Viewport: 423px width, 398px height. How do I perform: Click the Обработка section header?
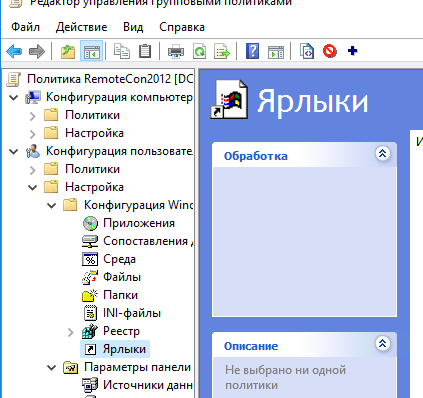(304, 155)
